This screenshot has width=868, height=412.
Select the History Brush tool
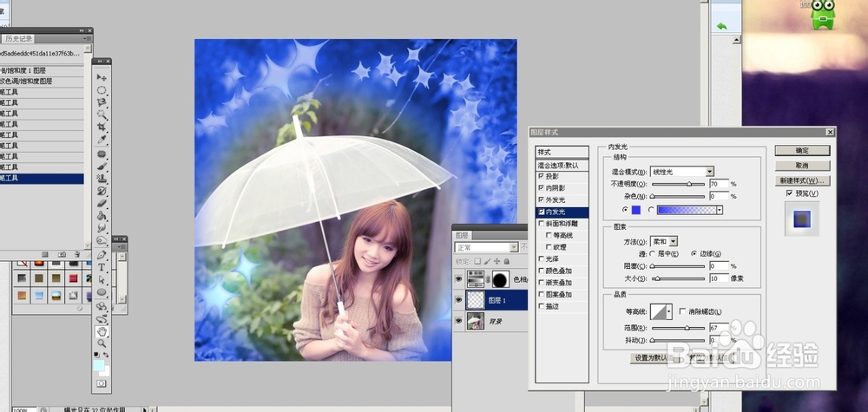point(102,191)
